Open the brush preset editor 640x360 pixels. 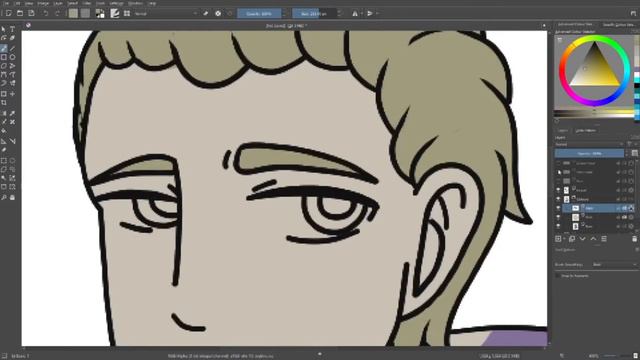(x=115, y=13)
